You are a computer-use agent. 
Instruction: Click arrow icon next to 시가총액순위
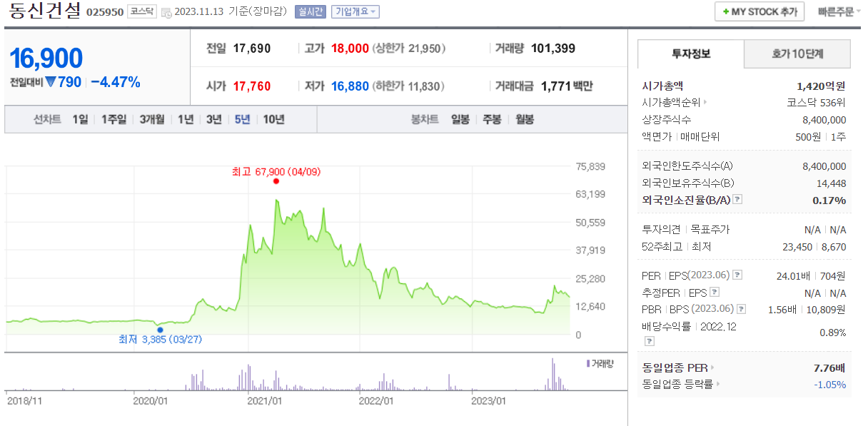coord(705,103)
